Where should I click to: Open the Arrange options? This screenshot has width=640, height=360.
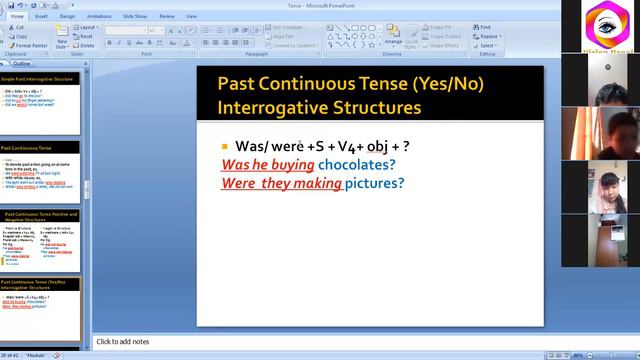pyautogui.click(x=393, y=36)
